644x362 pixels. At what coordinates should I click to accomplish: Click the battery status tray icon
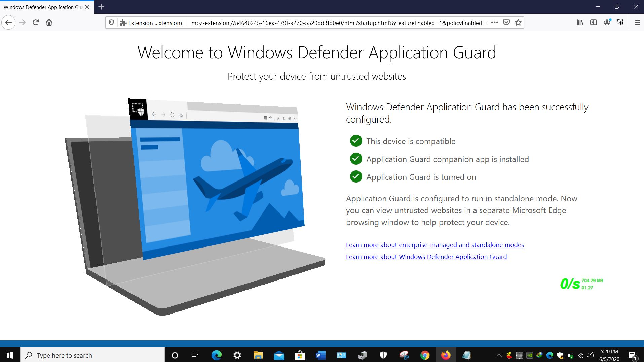570,355
